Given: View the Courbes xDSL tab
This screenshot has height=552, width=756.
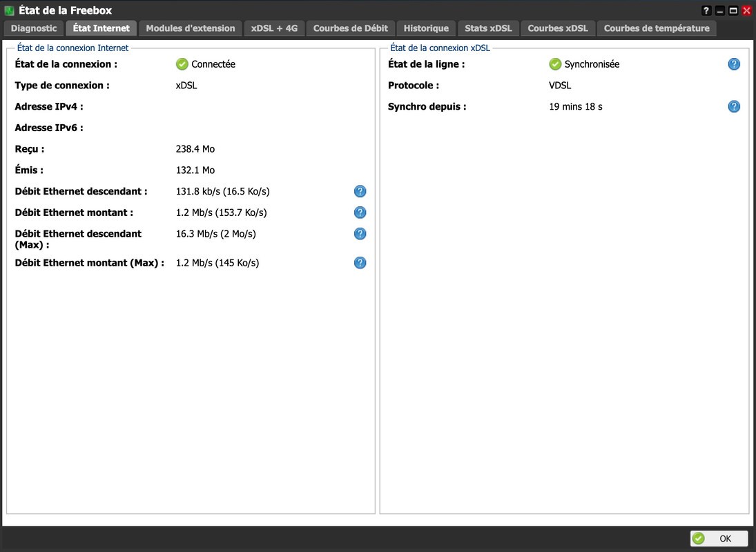Looking at the screenshot, I should 557,28.
